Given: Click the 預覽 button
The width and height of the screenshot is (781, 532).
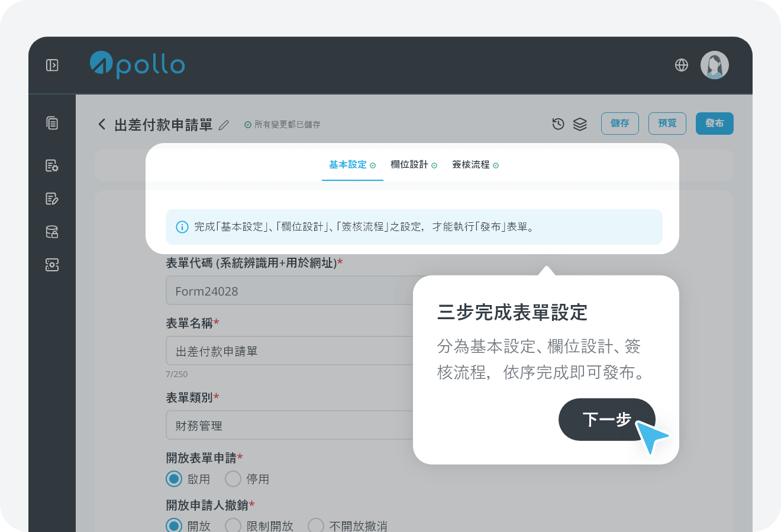Looking at the screenshot, I should [x=667, y=124].
